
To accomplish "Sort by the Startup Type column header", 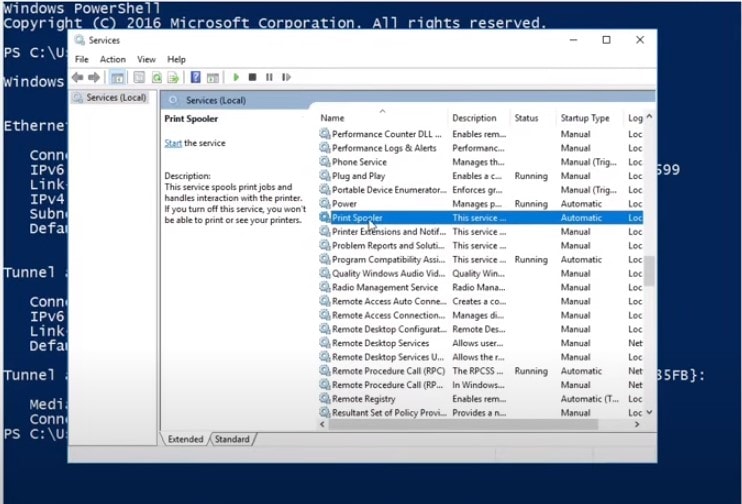I will tap(585, 118).
